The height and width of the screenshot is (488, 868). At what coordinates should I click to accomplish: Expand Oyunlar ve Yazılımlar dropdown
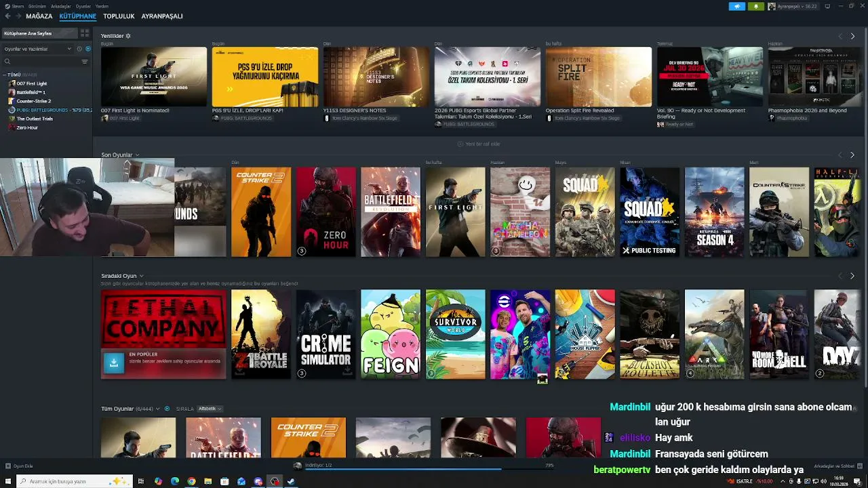point(37,49)
